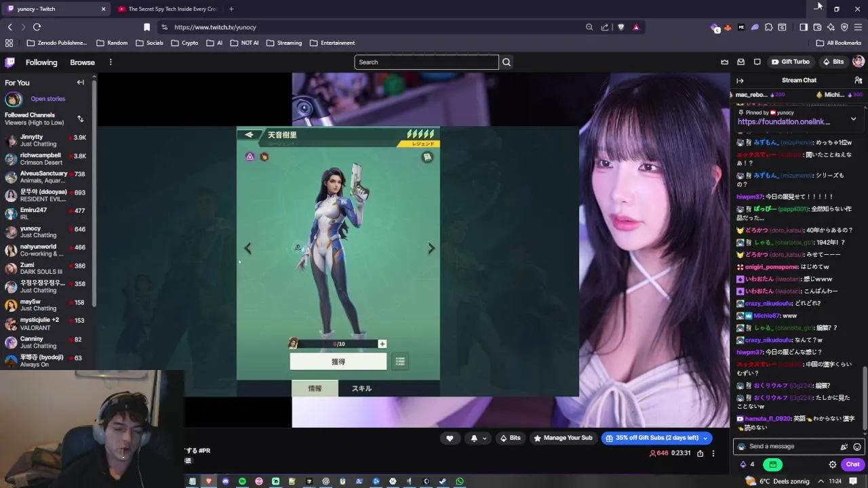Open the Brave Leo AI icon
Screen dimensions: 868x488
click(x=831, y=27)
